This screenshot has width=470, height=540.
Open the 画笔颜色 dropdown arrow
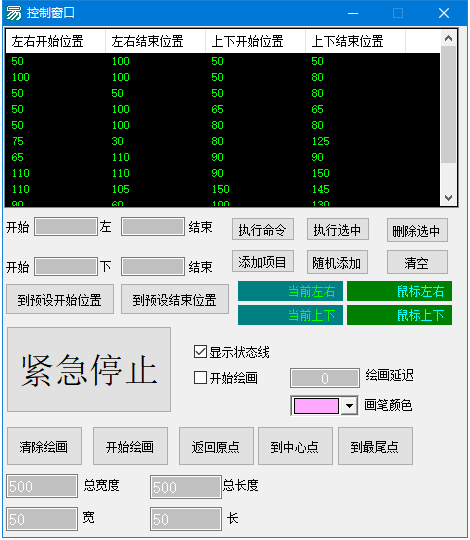[349, 406]
